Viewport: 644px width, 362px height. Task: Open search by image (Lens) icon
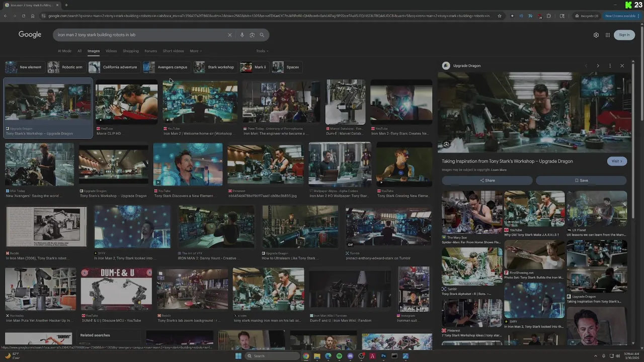pos(252,35)
